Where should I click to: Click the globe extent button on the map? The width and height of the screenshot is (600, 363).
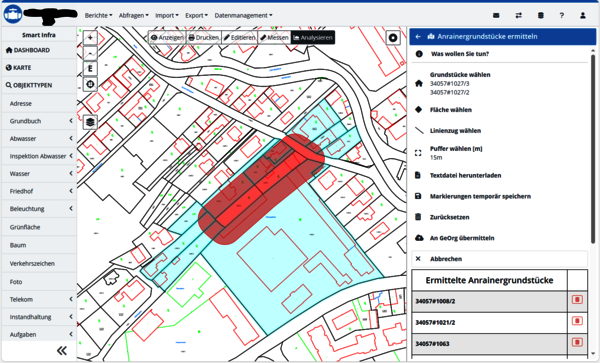click(x=90, y=84)
